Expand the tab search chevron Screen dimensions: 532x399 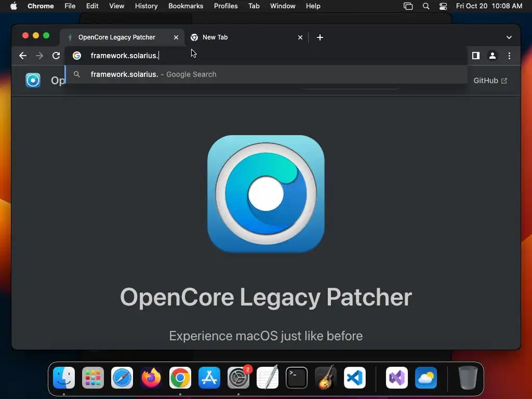(509, 37)
